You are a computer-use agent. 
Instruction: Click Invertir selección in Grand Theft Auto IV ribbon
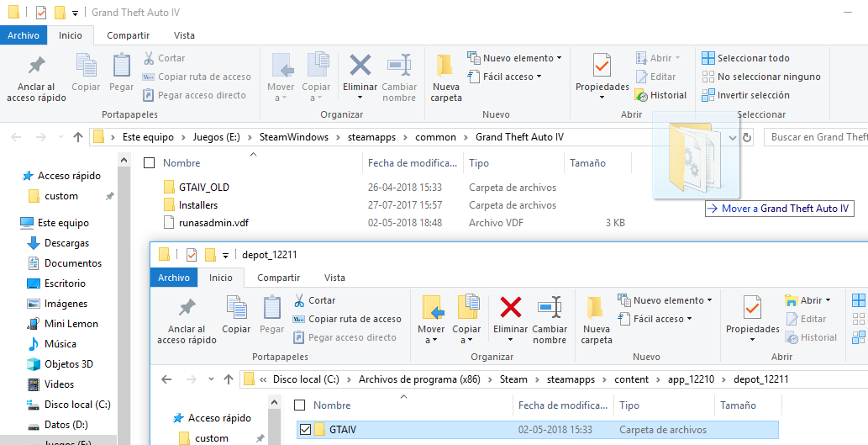745,95
